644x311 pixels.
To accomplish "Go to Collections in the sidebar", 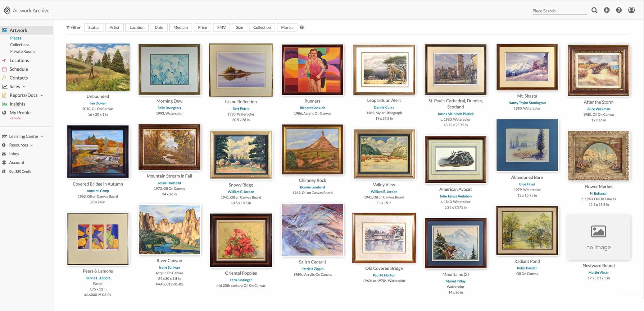I will pyautogui.click(x=20, y=45).
